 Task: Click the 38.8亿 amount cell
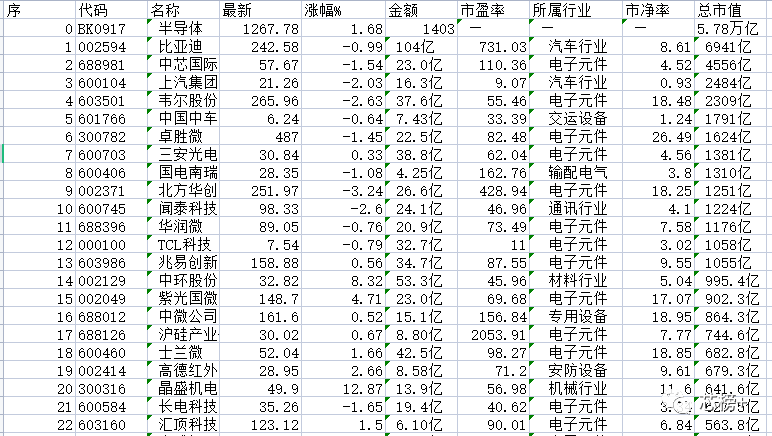click(x=421, y=155)
